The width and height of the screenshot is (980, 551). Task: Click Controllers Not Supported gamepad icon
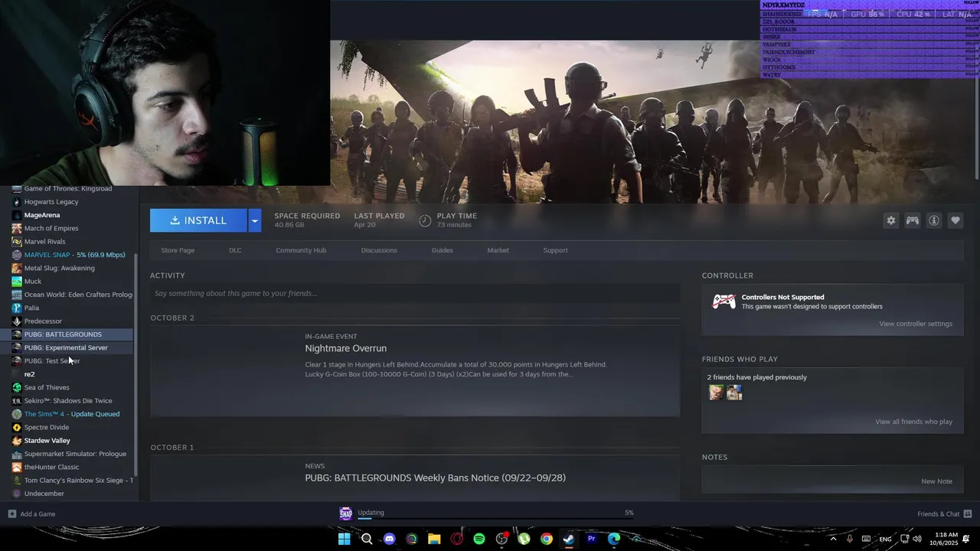pyautogui.click(x=724, y=302)
